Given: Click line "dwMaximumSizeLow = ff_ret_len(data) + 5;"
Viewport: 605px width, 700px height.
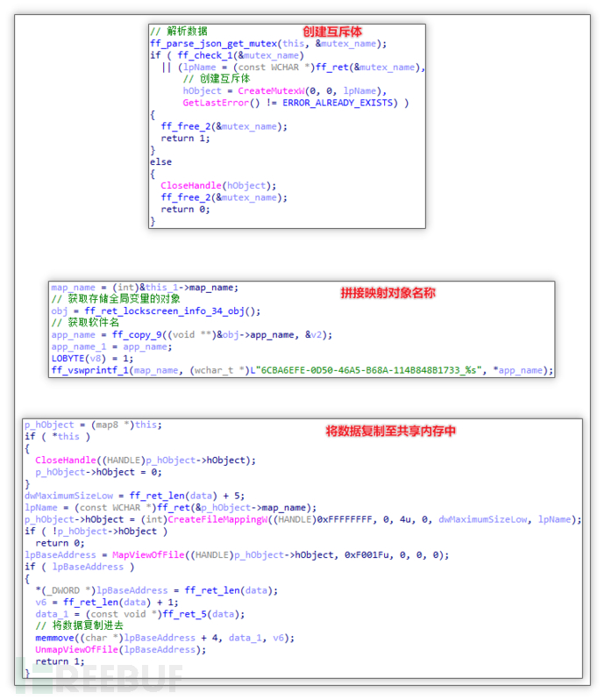Looking at the screenshot, I should (135, 496).
